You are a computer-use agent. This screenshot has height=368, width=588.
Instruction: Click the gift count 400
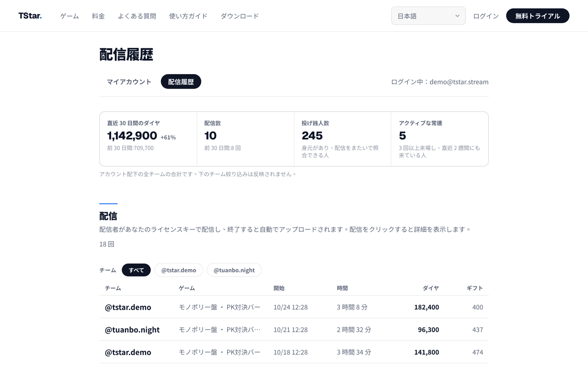coord(478,307)
